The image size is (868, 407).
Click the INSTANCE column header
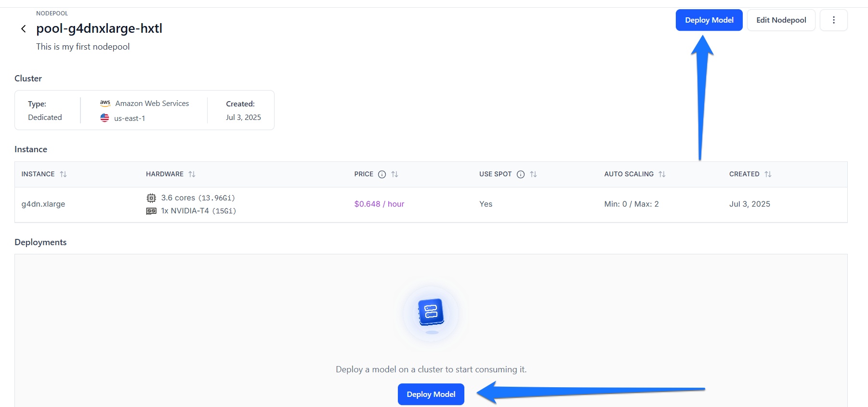(38, 174)
